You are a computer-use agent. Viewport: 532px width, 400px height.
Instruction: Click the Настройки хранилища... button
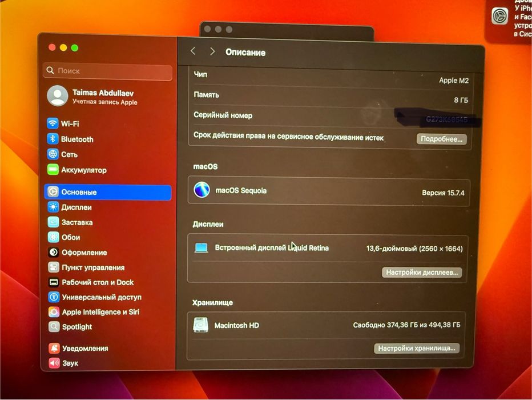click(417, 348)
